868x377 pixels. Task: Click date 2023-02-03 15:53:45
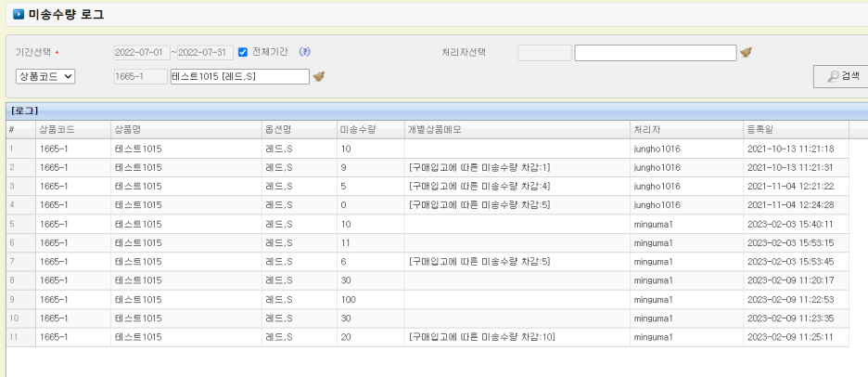[x=790, y=262]
